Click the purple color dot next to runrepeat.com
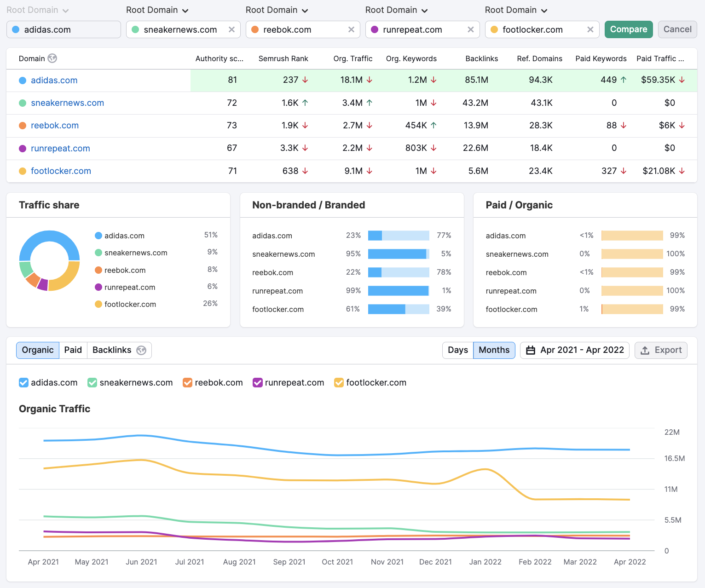This screenshot has width=705, height=588. coord(98,287)
